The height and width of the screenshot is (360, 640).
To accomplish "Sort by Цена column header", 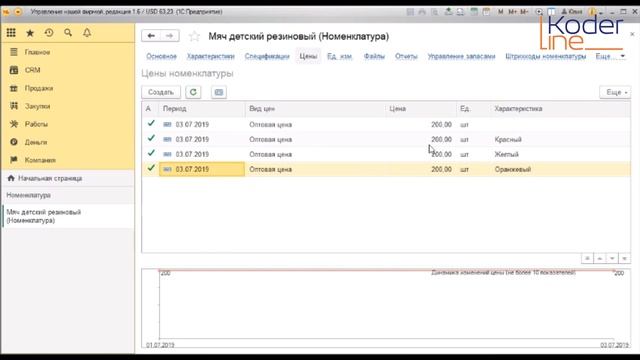I will pos(421,109).
